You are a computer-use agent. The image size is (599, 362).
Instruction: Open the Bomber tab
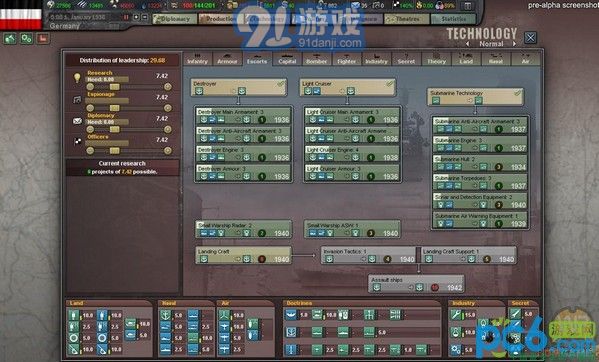(317, 59)
